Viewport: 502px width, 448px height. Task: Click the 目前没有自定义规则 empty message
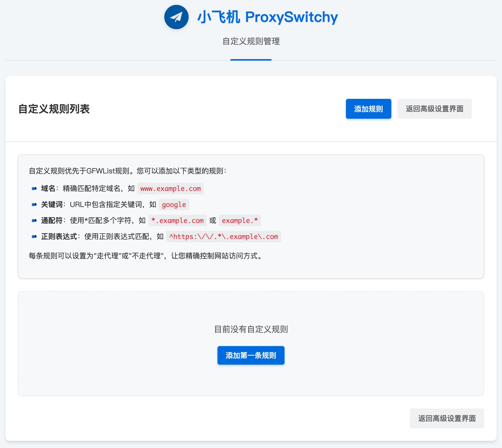pyautogui.click(x=251, y=329)
